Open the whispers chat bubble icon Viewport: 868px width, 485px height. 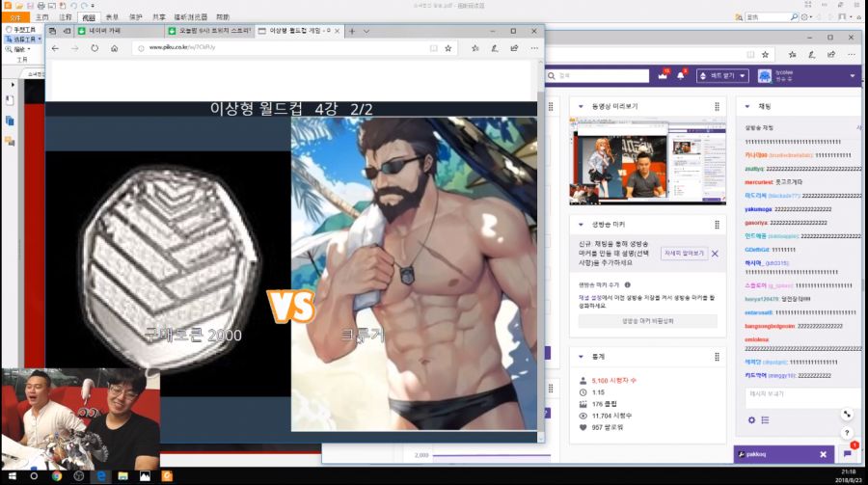pos(848,454)
